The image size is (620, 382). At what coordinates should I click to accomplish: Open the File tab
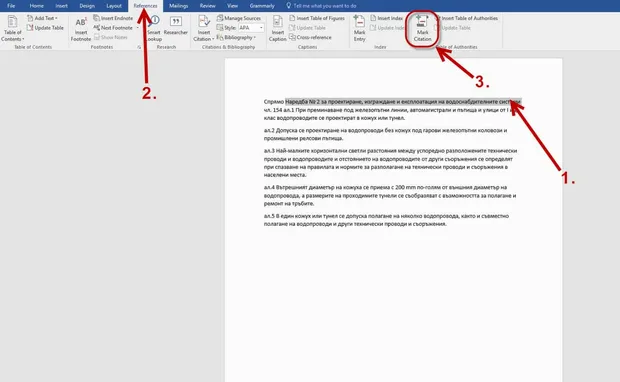click(11, 6)
